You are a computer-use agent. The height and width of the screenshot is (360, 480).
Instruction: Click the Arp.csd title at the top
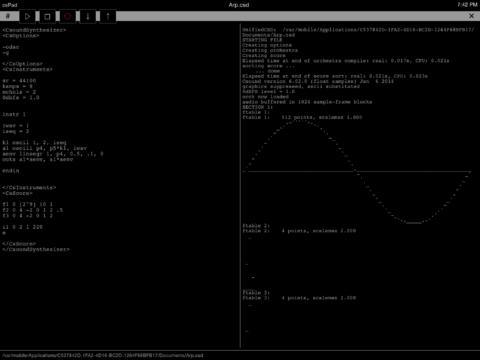pyautogui.click(x=239, y=5)
